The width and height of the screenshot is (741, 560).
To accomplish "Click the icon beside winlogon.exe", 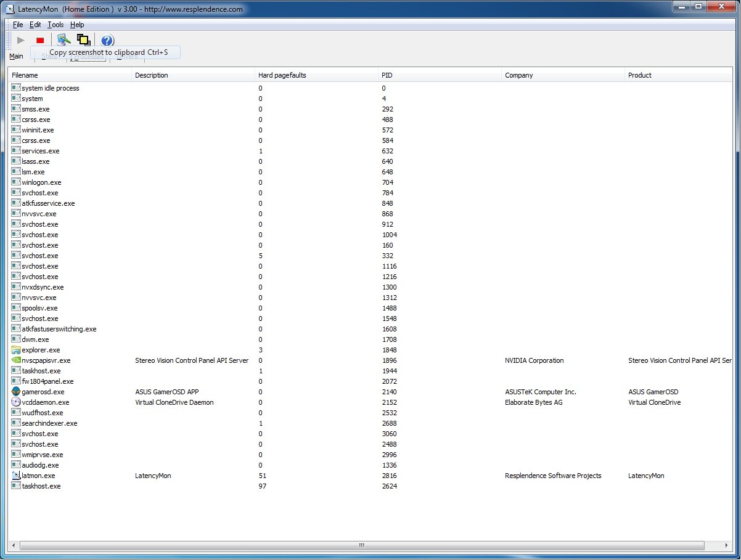I will tap(16, 182).
